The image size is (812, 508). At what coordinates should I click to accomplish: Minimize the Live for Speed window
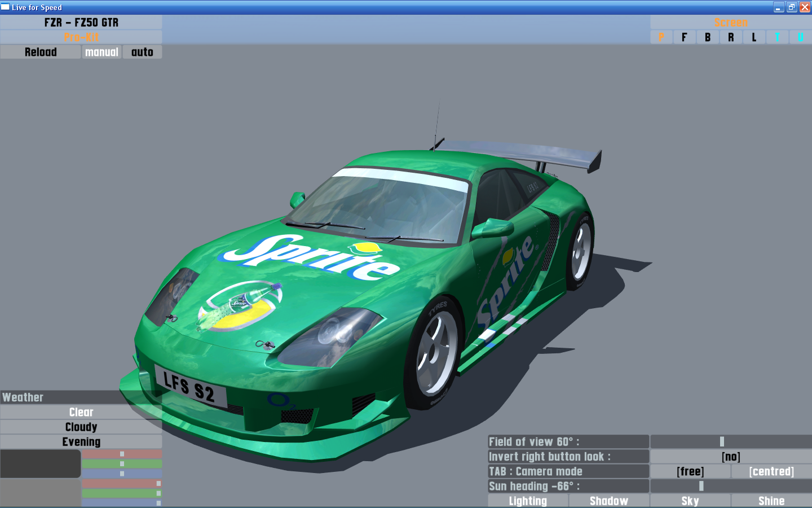pos(779,7)
